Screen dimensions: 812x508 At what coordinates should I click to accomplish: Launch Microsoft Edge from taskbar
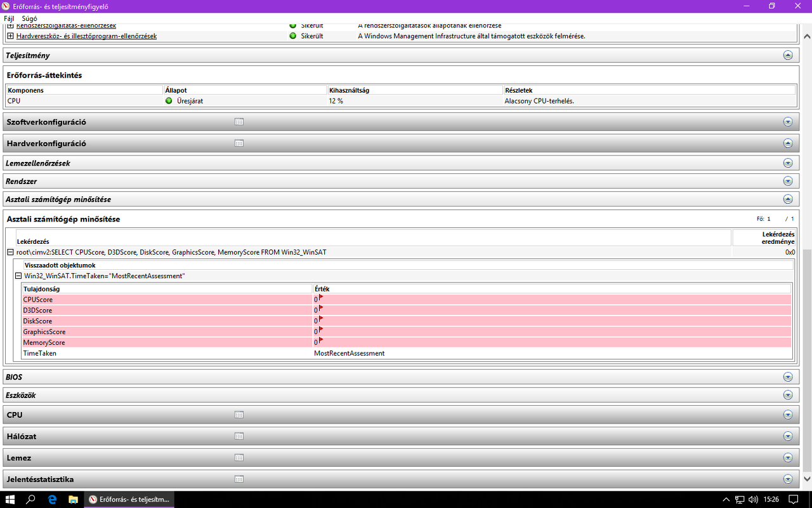[x=52, y=499]
